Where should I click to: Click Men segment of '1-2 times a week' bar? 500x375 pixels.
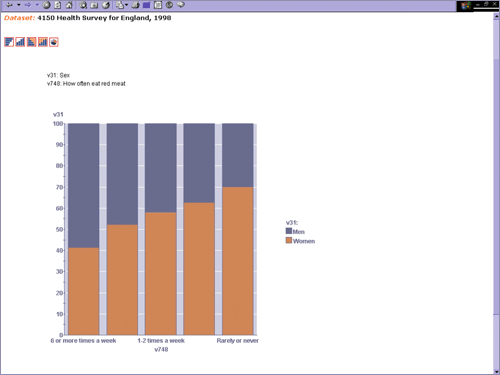coord(161,168)
